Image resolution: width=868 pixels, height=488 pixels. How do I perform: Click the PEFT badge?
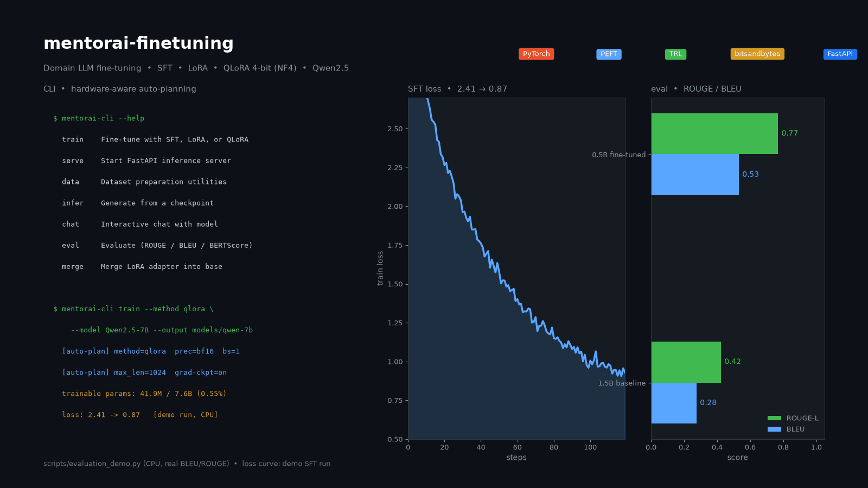coord(609,54)
